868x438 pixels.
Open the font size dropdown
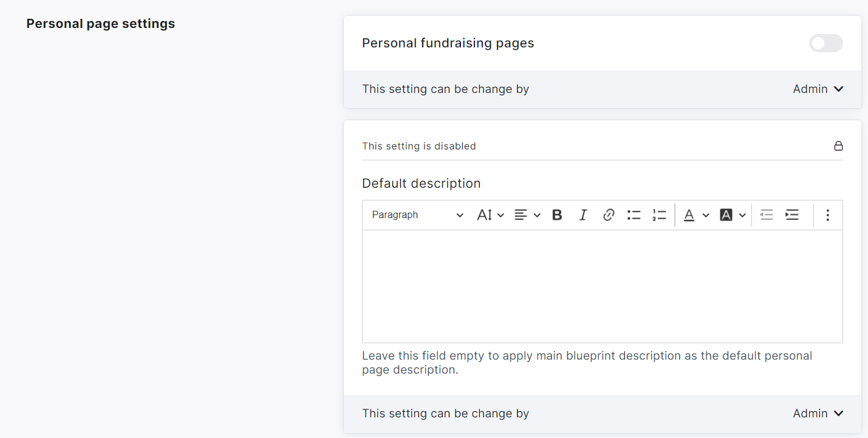[x=490, y=215]
